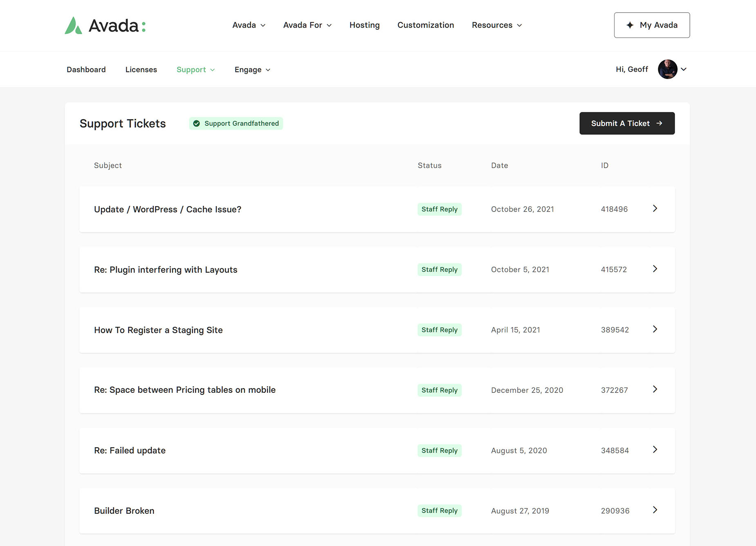Image resolution: width=756 pixels, height=546 pixels.
Task: Click the August 27, 2019 date
Action: [520, 511]
